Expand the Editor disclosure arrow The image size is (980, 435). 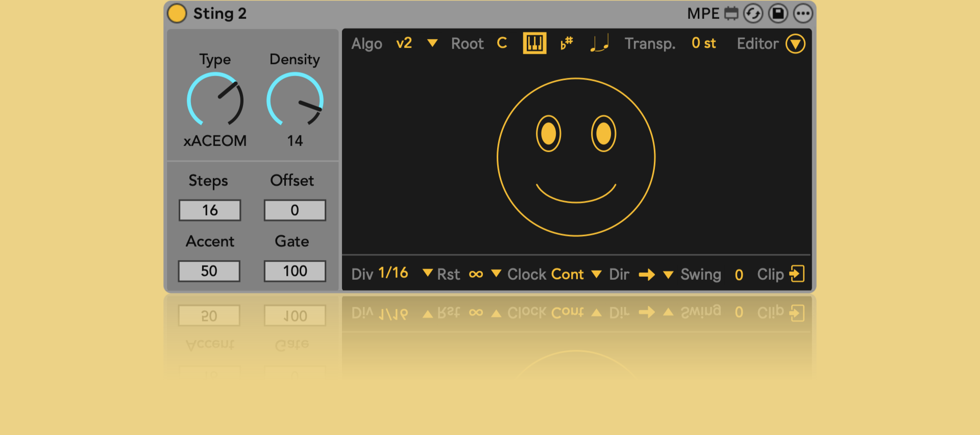tap(795, 44)
